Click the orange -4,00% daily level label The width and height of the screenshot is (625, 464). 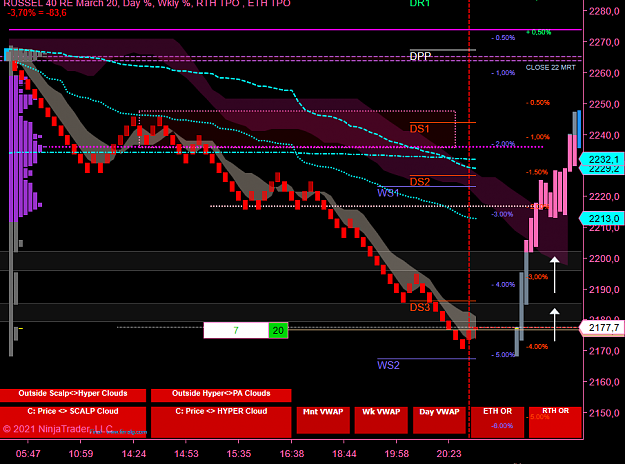point(537,347)
